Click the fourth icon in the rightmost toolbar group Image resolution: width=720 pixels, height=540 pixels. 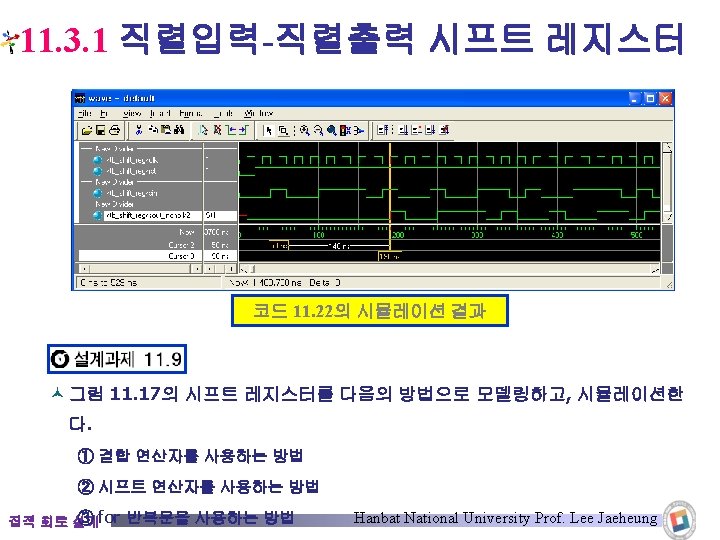pos(430,130)
